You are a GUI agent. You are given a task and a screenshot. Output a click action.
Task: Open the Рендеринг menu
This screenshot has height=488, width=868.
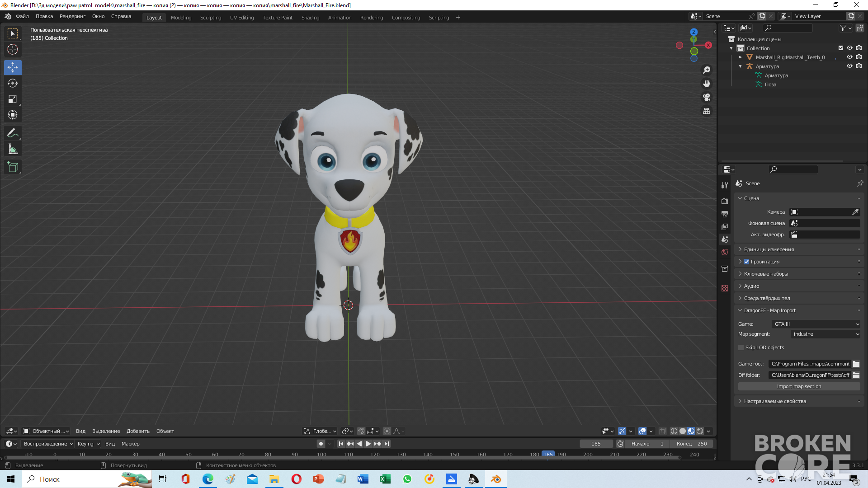[x=72, y=16]
